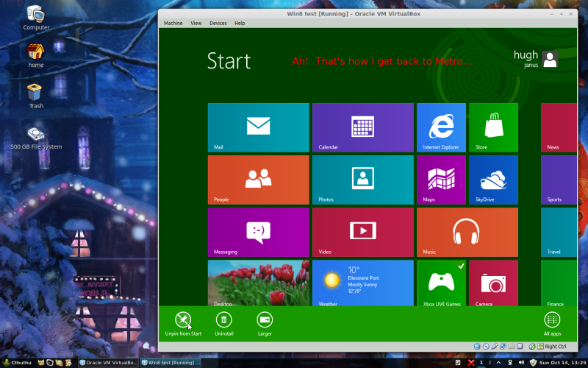Viewport: 588px width, 368px height.
Task: Click the green shield security tray icon
Action: tap(533, 363)
